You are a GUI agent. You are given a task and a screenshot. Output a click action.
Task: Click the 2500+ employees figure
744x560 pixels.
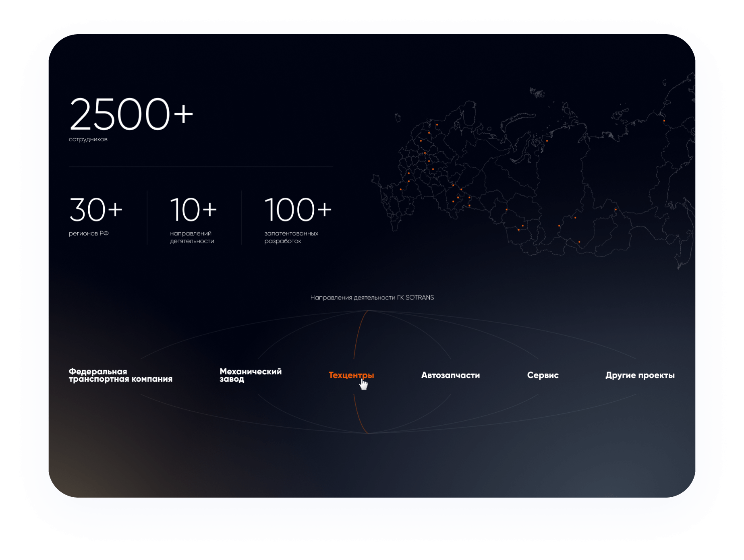(131, 115)
